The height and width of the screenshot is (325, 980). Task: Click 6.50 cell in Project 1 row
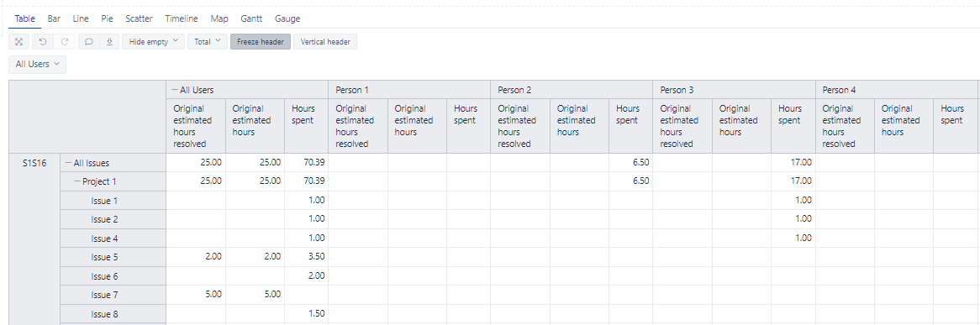(x=630, y=182)
